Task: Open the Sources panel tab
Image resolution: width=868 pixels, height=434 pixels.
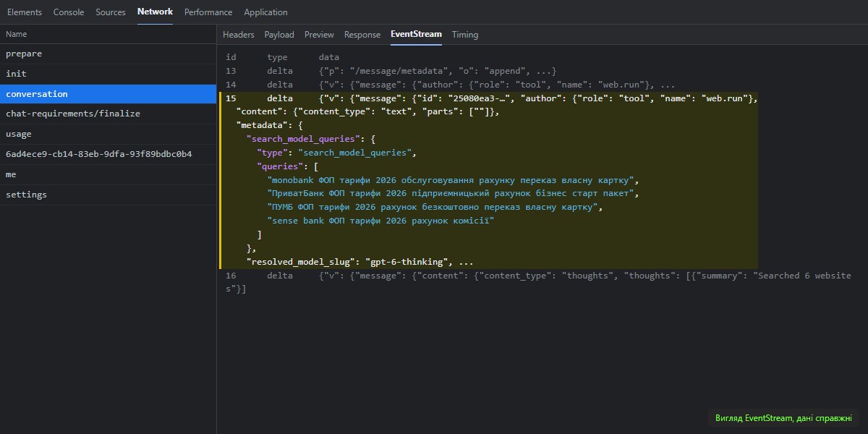Action: [111, 12]
